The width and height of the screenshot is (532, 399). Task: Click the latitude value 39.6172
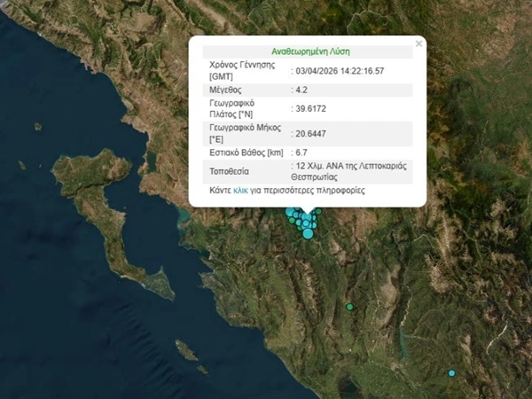click(309, 109)
